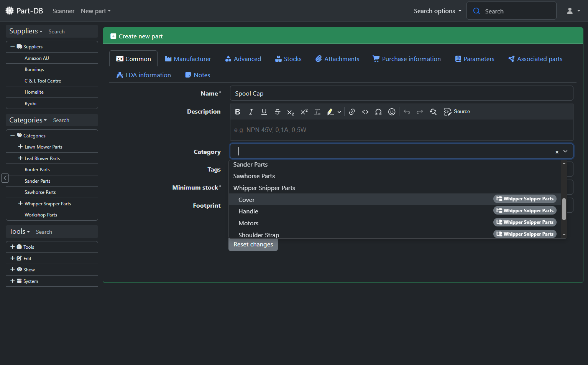Click the Name input field
The width and height of the screenshot is (588, 365).
click(x=401, y=93)
